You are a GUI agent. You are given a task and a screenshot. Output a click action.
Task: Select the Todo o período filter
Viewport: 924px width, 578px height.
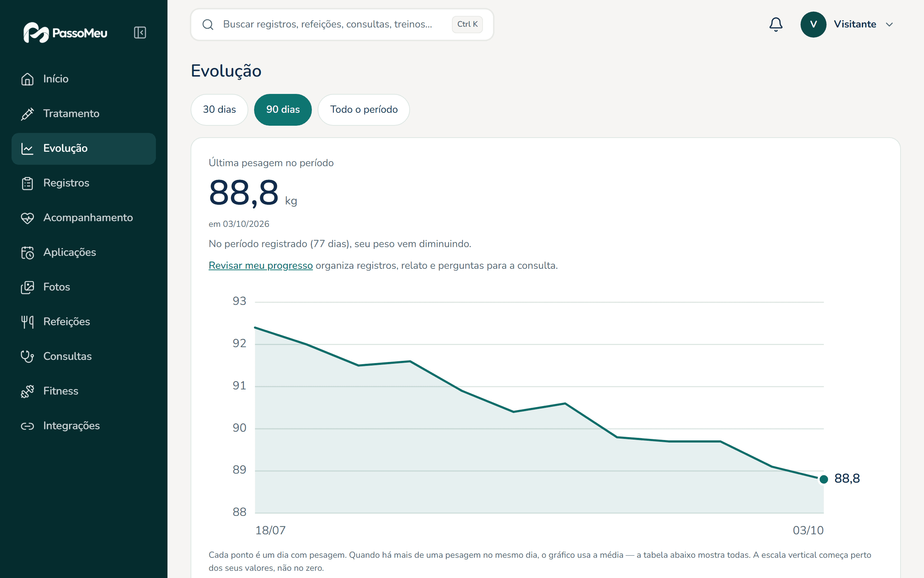coord(364,110)
